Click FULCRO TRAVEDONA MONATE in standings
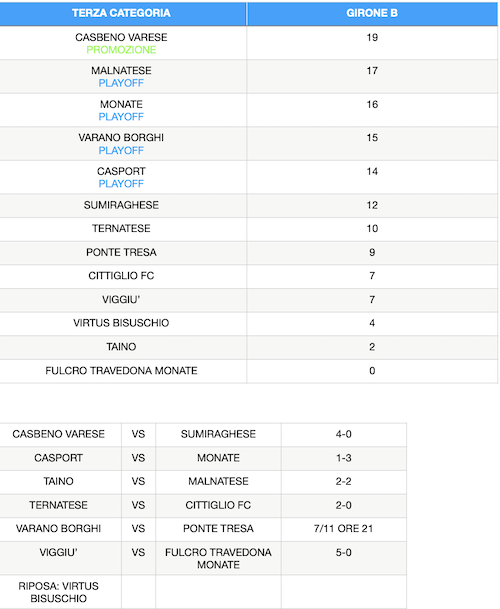Screen dimensions: 500x609 click(x=121, y=371)
